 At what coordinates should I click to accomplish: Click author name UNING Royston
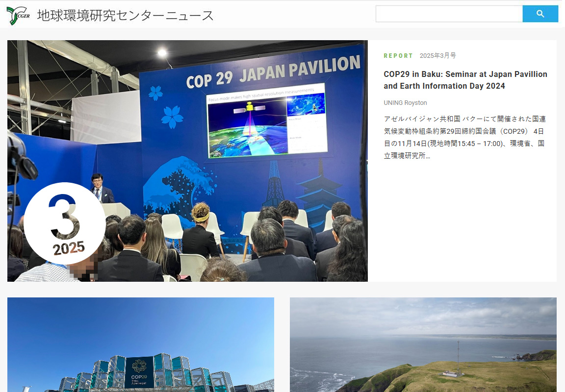pos(405,103)
